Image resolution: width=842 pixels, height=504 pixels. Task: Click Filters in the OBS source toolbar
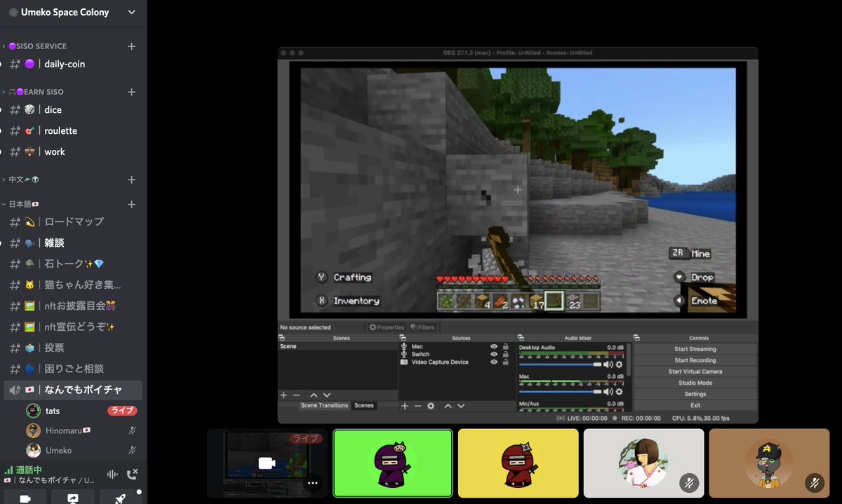pos(422,327)
